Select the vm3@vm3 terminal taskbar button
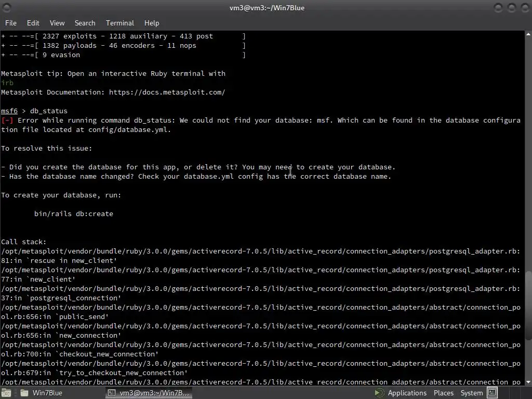Screen dimensions: 532x399 (x=149, y=393)
